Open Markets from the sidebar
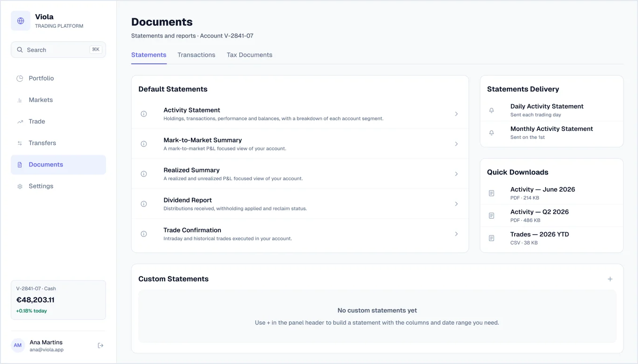 click(x=58, y=100)
